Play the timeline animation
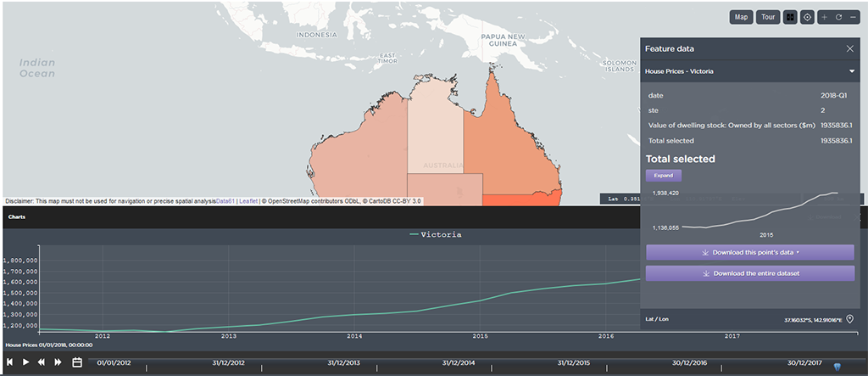The height and width of the screenshot is (376, 868). tap(25, 362)
